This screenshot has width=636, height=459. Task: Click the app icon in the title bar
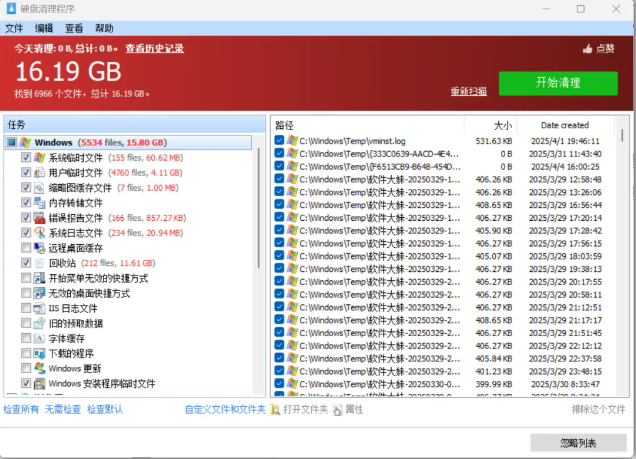pos(11,9)
